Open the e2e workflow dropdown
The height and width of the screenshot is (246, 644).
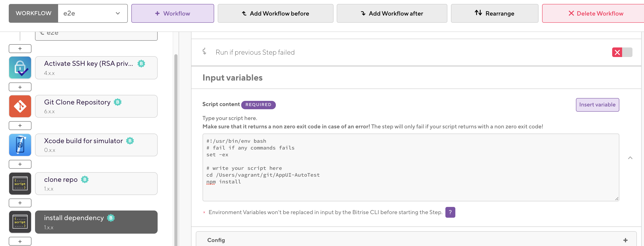93,14
